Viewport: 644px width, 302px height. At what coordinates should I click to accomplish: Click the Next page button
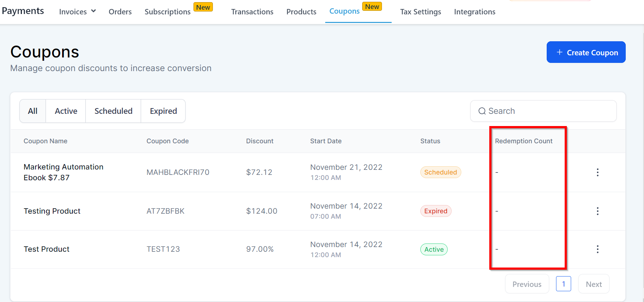coord(594,284)
